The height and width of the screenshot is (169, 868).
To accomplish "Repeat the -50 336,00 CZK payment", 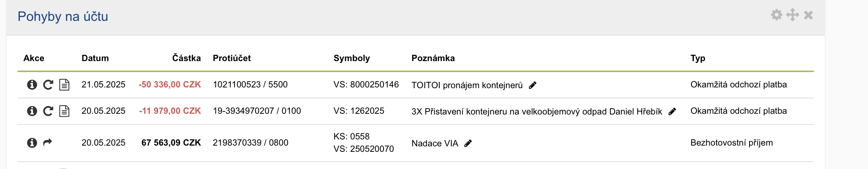I will (48, 85).
